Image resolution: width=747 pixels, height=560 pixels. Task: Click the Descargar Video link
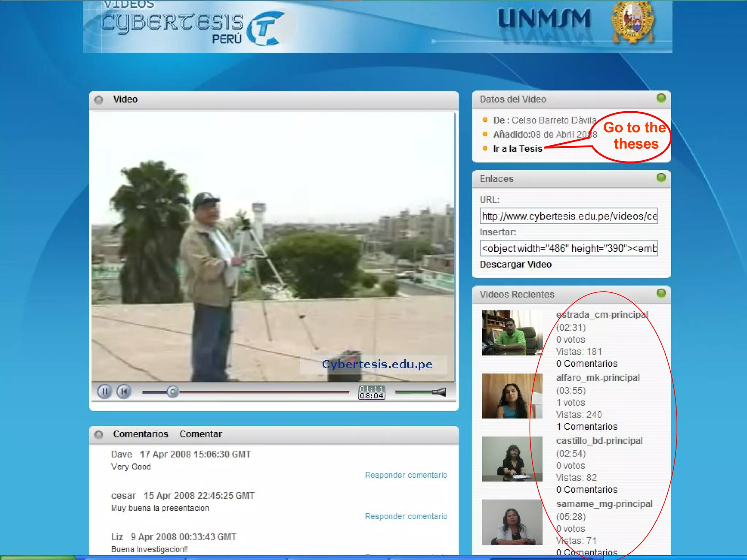(515, 264)
